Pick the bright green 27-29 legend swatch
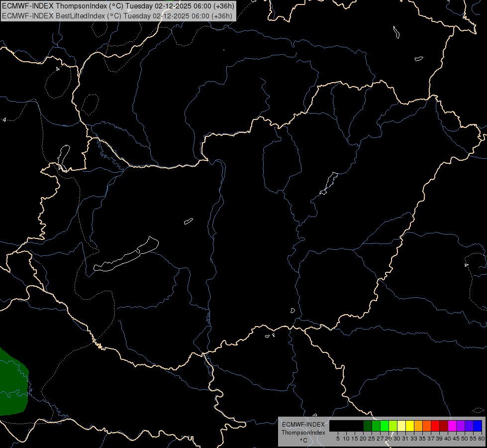 [x=385, y=426]
